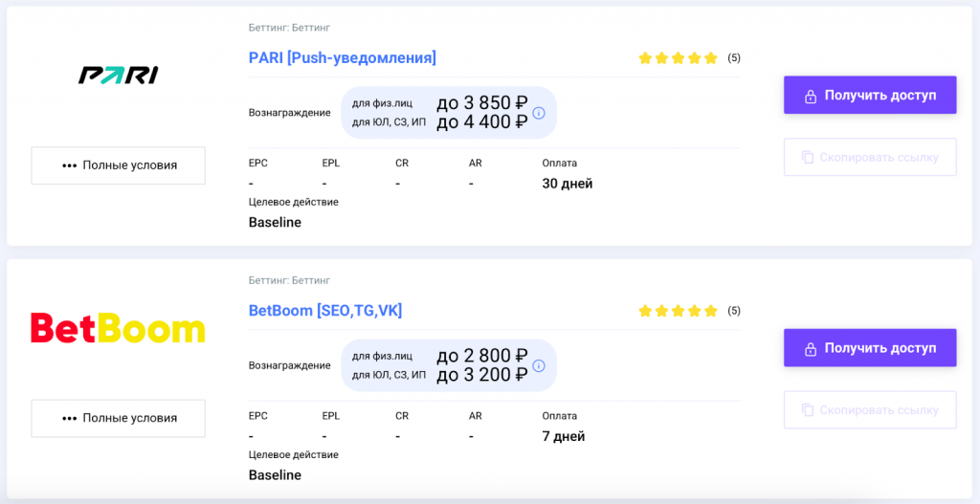Click Скопировать ссылку for BetBoom offer
This screenshot has width=980, height=504.
click(x=870, y=409)
